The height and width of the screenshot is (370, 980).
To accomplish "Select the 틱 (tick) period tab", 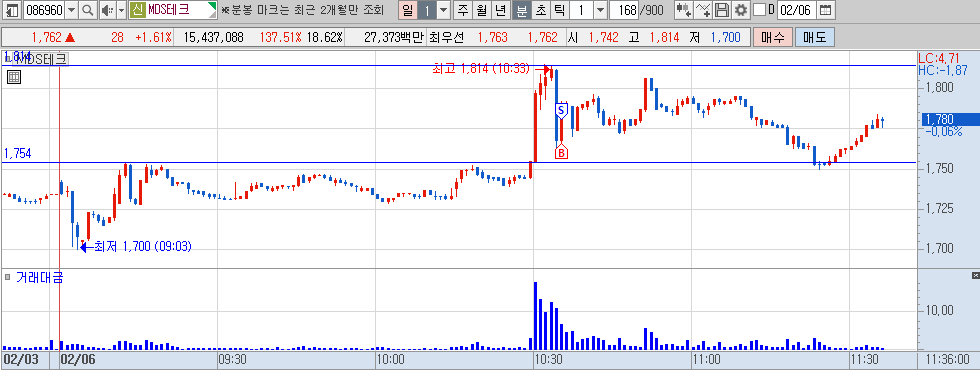I will point(559,10).
